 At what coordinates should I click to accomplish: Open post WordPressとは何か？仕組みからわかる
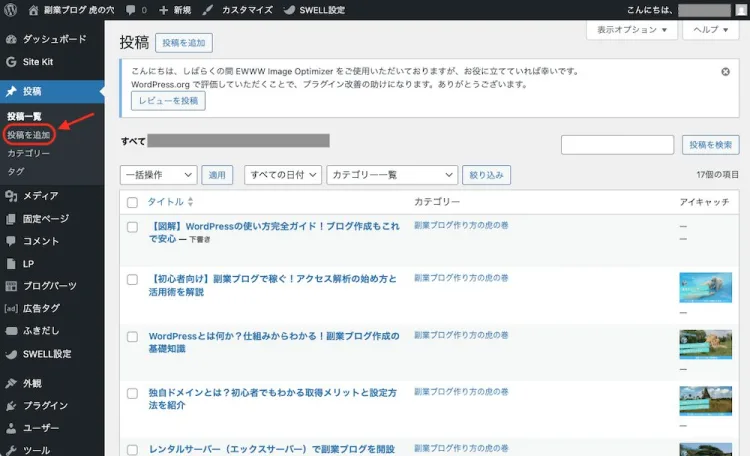[274, 343]
